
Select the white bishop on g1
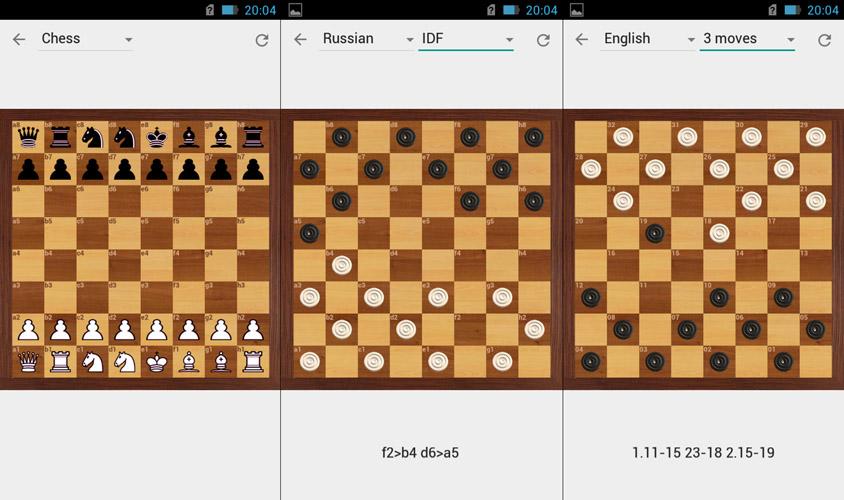pyautogui.click(x=221, y=362)
